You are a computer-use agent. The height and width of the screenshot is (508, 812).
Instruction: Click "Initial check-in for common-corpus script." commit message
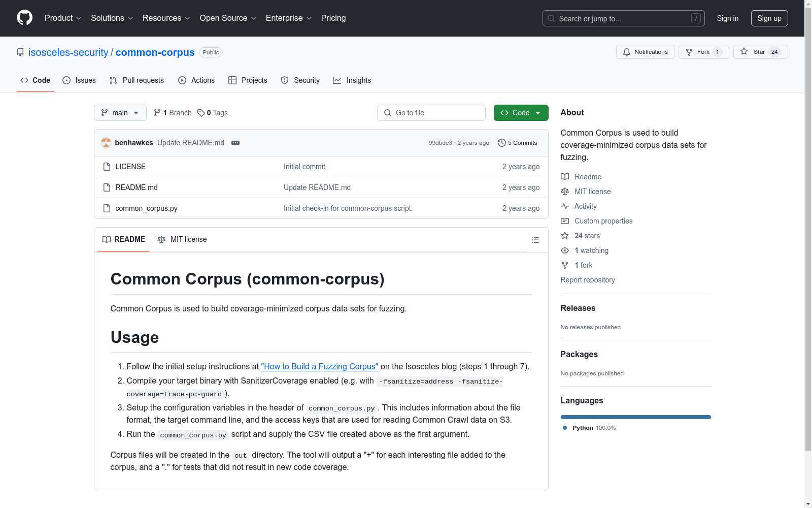[x=348, y=208]
